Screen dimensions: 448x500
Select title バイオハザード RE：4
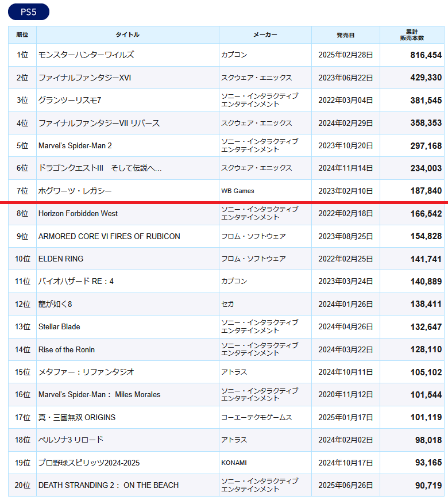(x=76, y=281)
